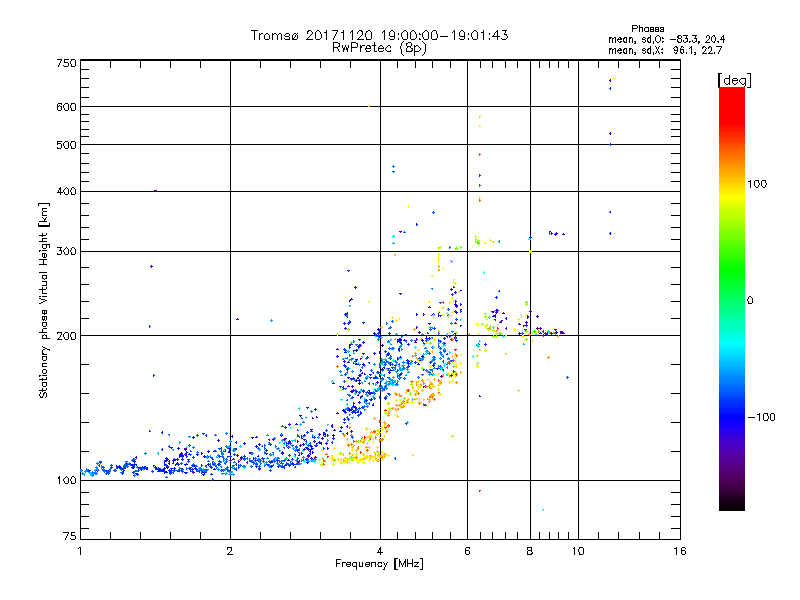Select the 'mean, sd,X: 96.1, 22.7' statistics line
The width and height of the screenshot is (800, 600).
click(665, 51)
